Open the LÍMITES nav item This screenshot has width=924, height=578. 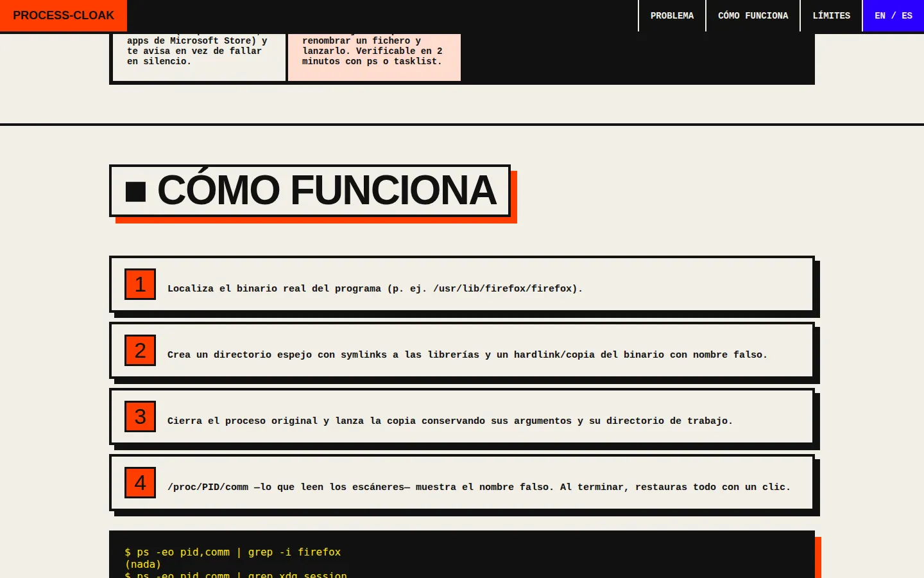click(831, 15)
